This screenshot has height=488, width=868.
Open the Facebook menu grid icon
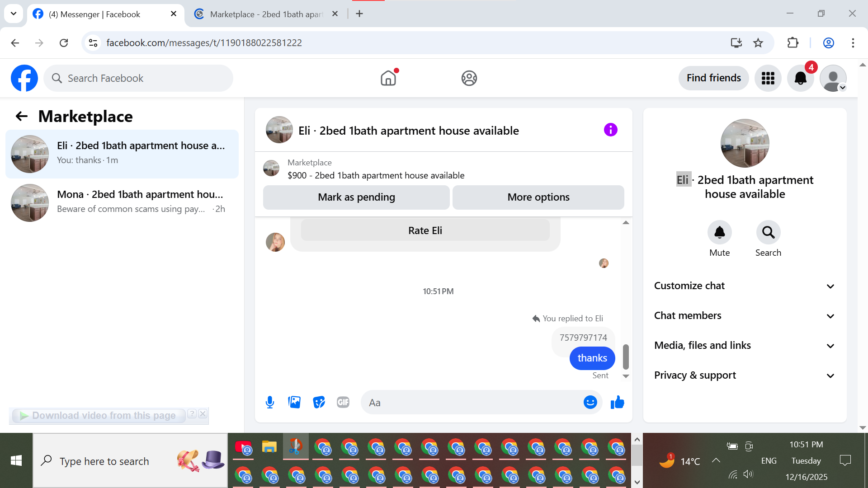[768, 78]
